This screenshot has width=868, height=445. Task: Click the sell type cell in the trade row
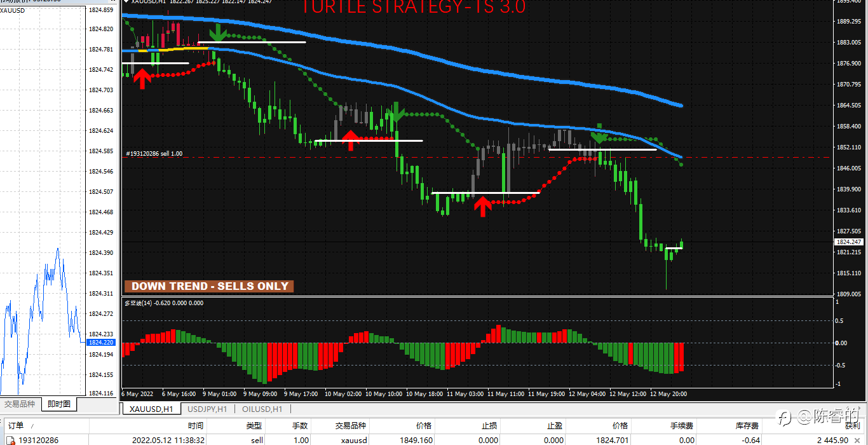(x=257, y=440)
